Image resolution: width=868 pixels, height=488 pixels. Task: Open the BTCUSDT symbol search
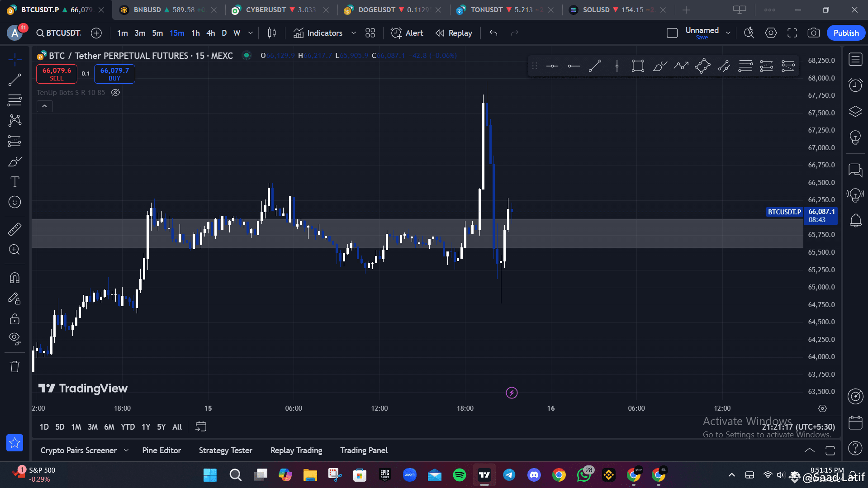coord(59,33)
